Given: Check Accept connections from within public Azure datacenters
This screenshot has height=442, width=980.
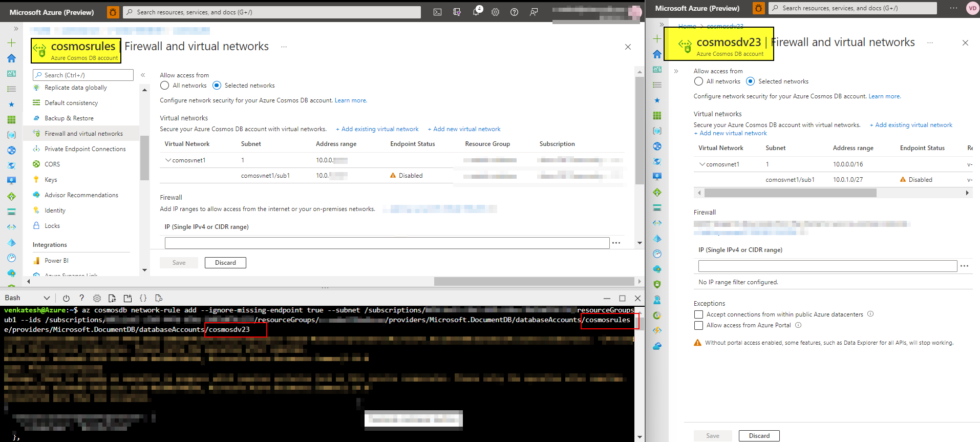Looking at the screenshot, I should coord(698,314).
